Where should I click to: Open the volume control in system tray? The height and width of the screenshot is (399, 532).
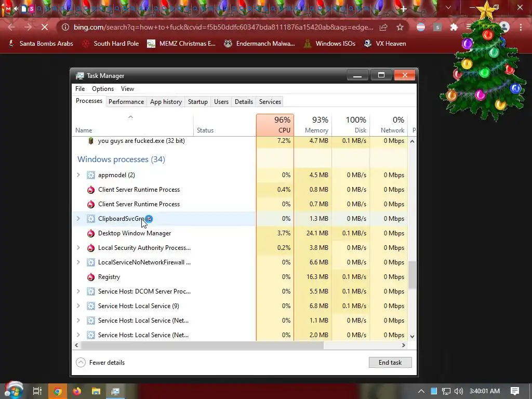(x=458, y=391)
